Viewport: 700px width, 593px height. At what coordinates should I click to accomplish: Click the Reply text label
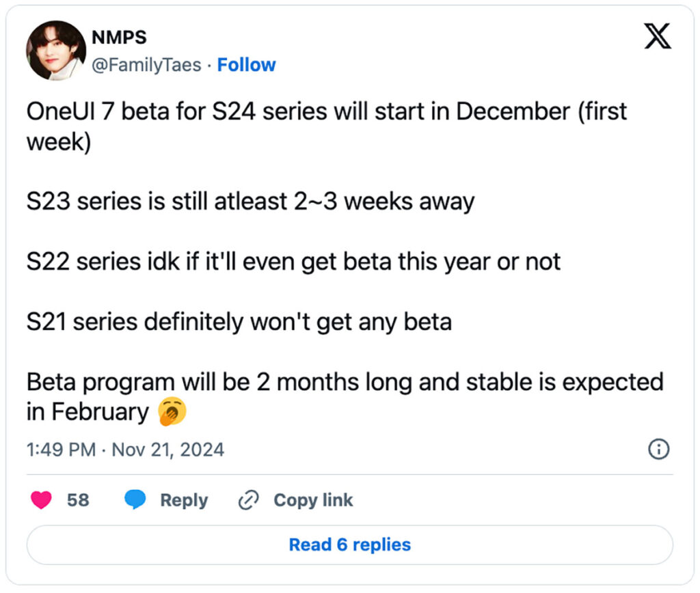184,500
